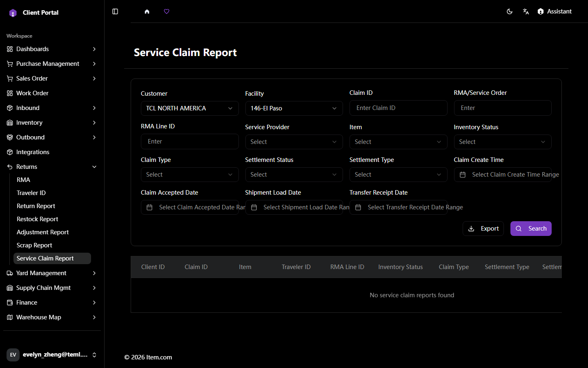Click the Sales Order cart icon
588x368 pixels.
click(x=10, y=79)
